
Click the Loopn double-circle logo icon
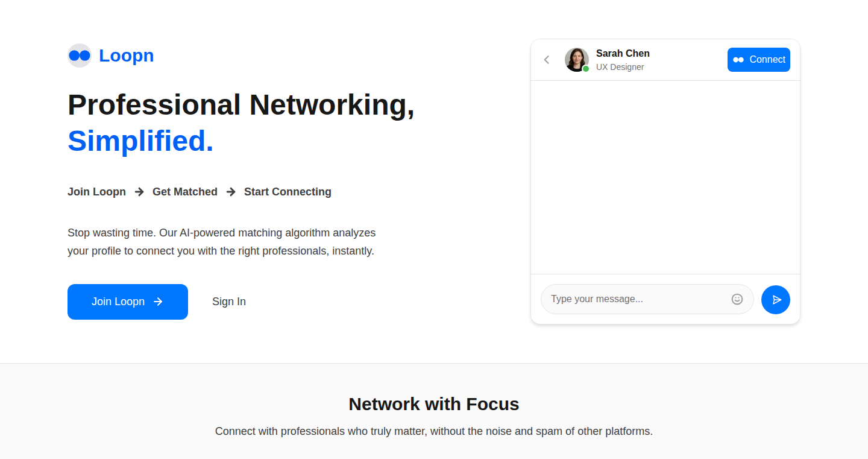click(x=80, y=55)
